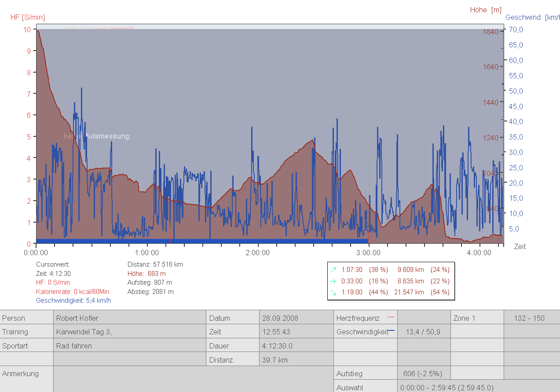The width and height of the screenshot is (560, 392).
Task: Click the 10 heart-rate axis label
Action: pos(27,29)
